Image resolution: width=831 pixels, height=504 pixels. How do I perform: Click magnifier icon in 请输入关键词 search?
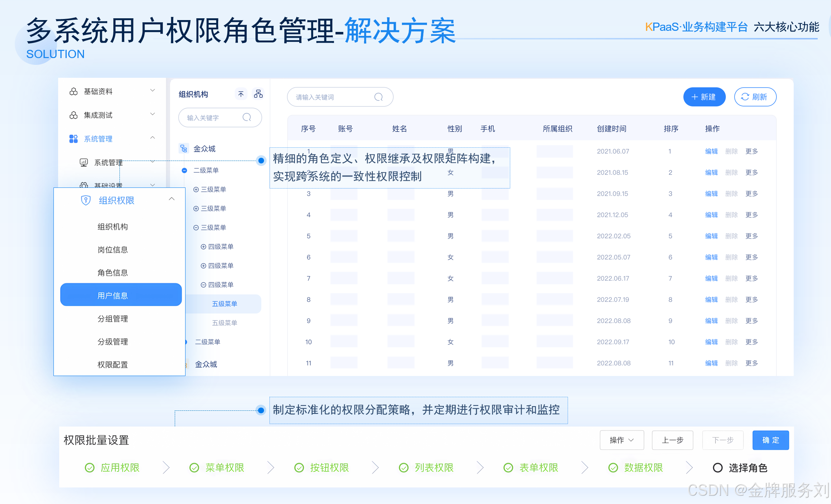click(x=379, y=97)
